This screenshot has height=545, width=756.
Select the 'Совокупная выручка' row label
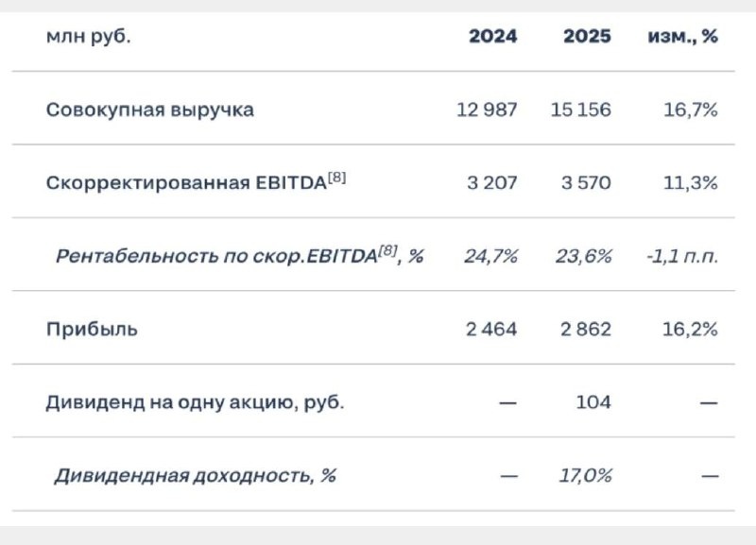click(x=150, y=110)
